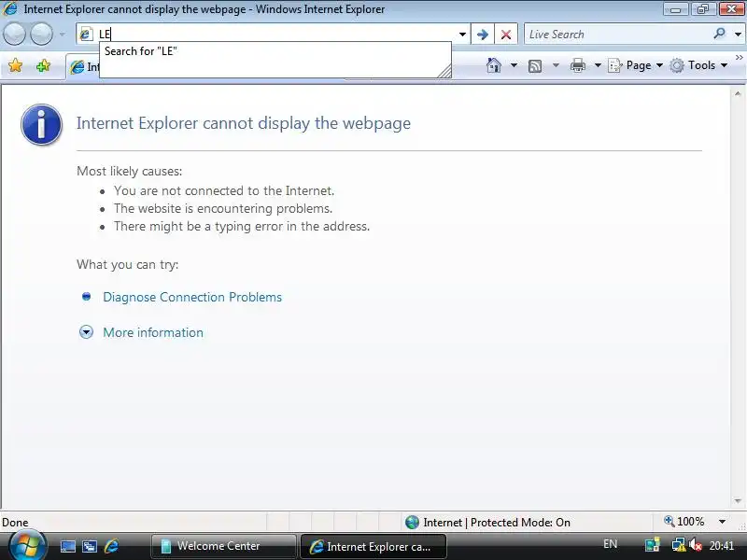Click the RSS Feeds icon
Image resolution: width=747 pixels, height=560 pixels.
[535, 65]
